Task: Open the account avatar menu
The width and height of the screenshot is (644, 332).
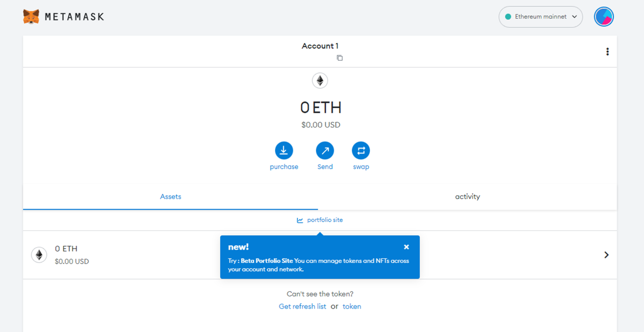Action: tap(603, 17)
